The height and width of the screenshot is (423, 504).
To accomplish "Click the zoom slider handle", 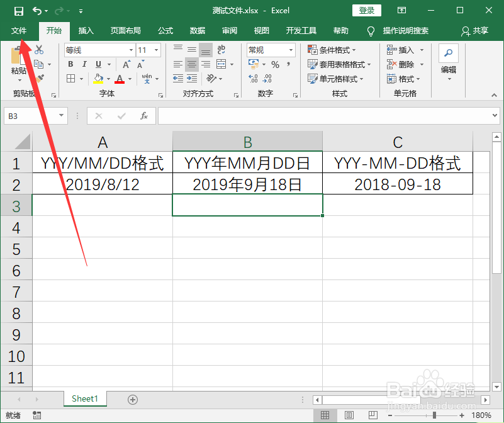I will pos(434,415).
